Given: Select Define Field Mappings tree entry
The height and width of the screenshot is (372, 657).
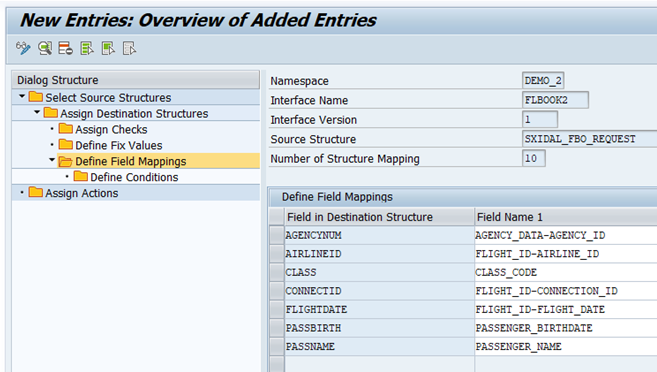Looking at the screenshot, I should [x=131, y=161].
